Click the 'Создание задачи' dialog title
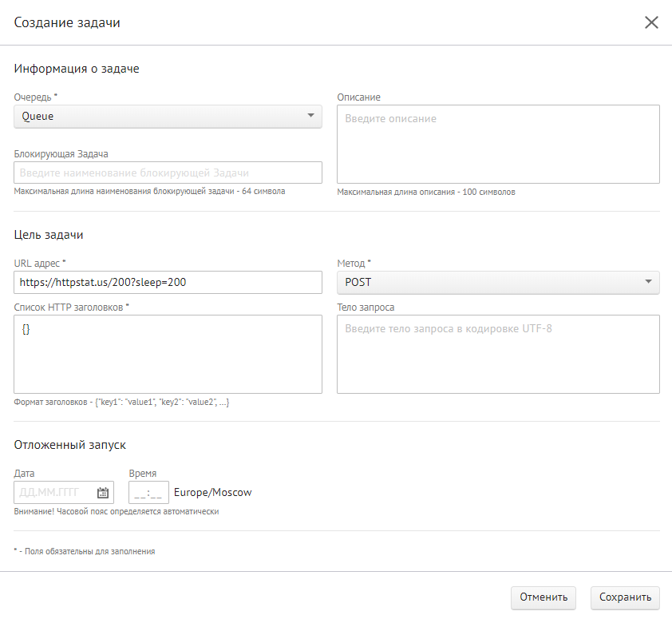Screen dimensions: 672x623 point(67,22)
